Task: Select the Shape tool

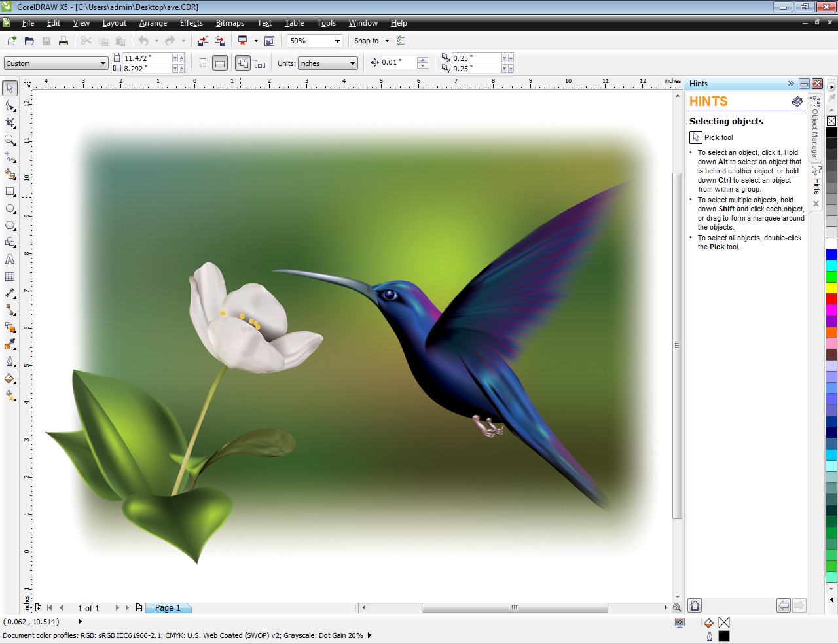Action: point(9,105)
